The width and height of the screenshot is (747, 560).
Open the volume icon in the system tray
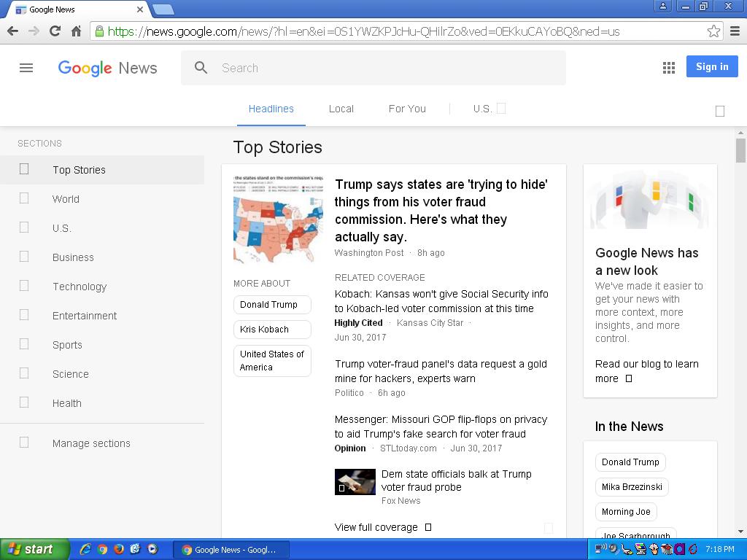click(x=612, y=549)
